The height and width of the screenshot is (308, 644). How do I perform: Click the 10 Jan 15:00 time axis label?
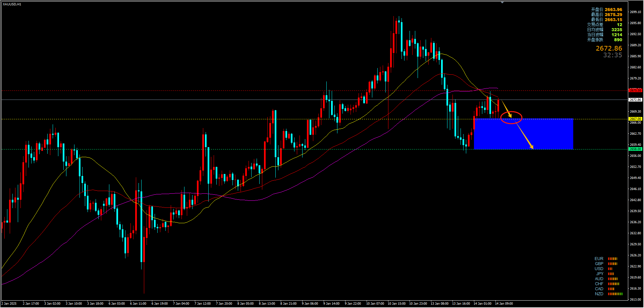(x=396, y=304)
